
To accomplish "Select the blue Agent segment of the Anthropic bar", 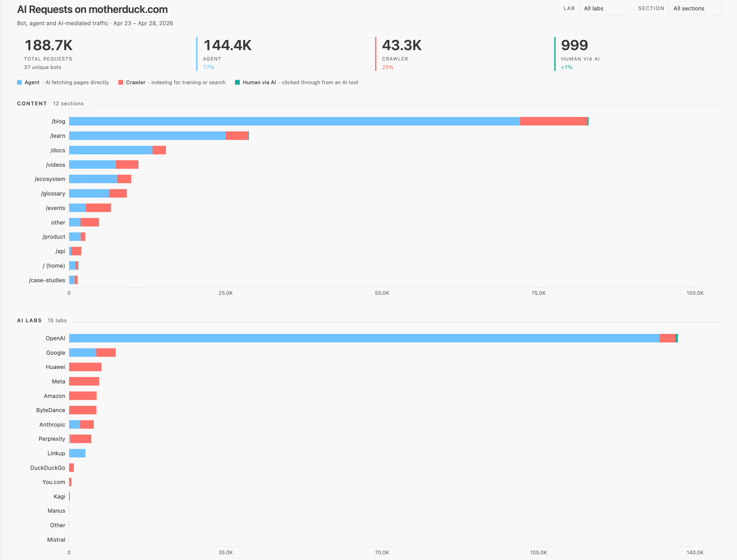I will 75,425.
